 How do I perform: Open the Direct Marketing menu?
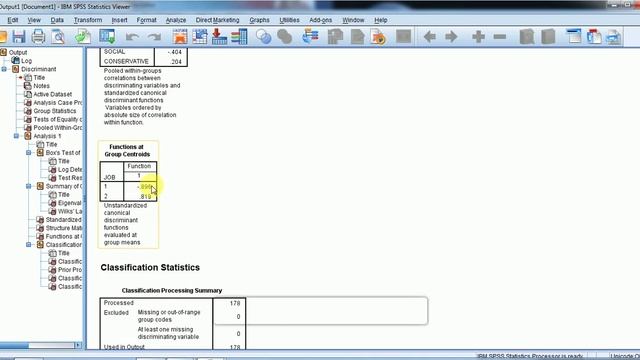[217, 20]
